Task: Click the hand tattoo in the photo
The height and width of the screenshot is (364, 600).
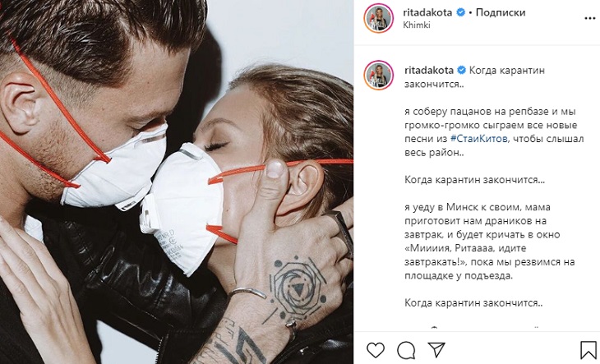Action: click(x=298, y=284)
